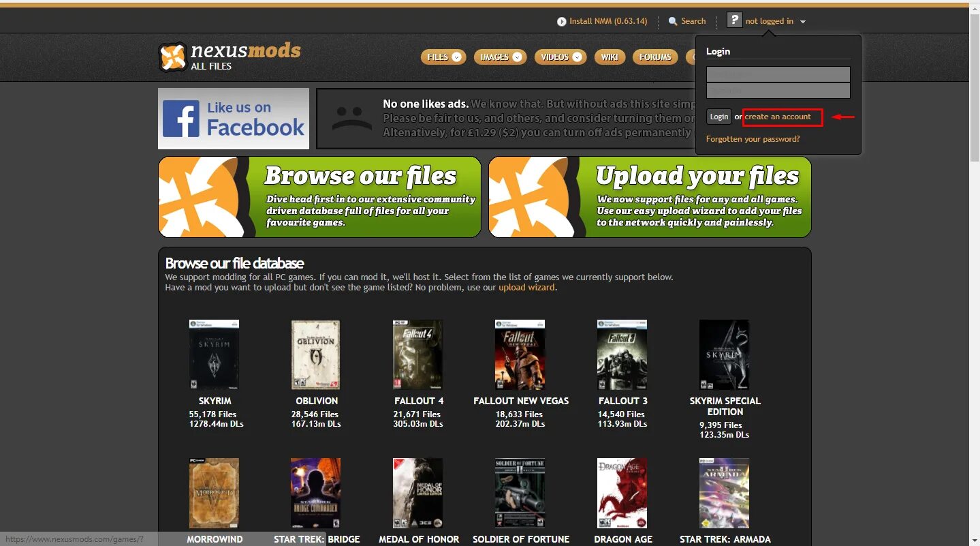
Task: Open the Wiki menu item
Action: pos(610,57)
